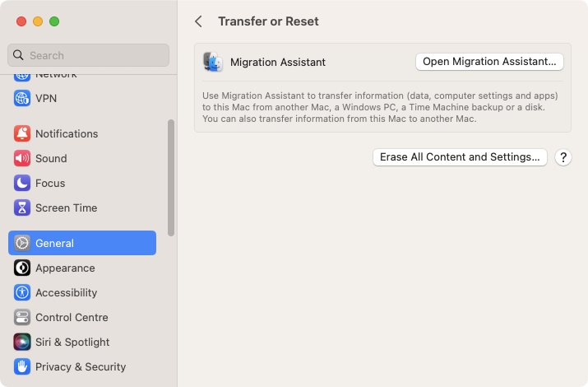Click the Migration Assistant Finder icon

point(213,62)
